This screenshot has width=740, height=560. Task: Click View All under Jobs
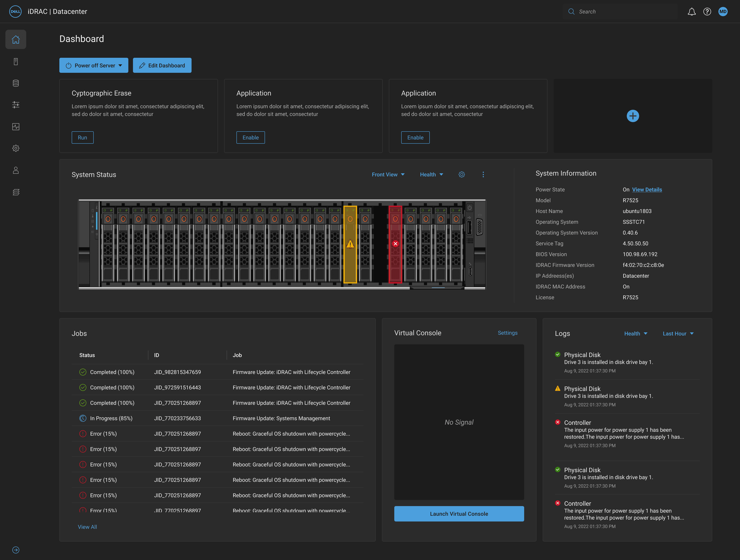tap(87, 527)
